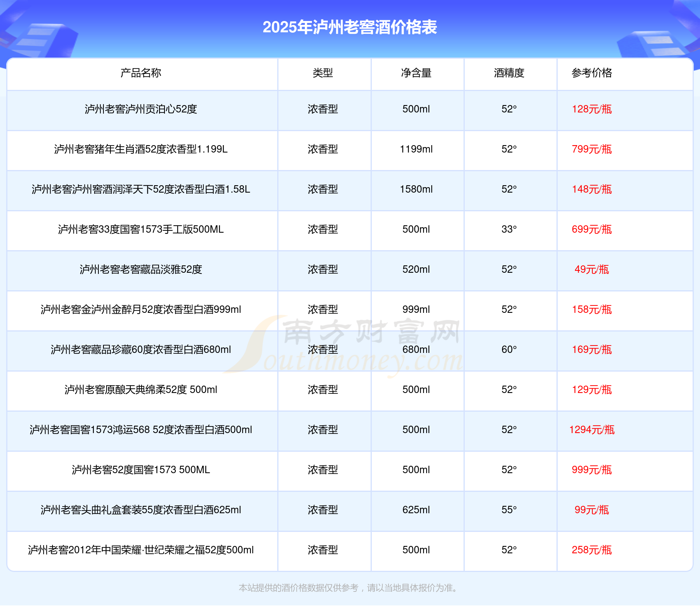Click product 泸州老窖52度国窖1573 500ML
This screenshot has width=700, height=607.
141,470
